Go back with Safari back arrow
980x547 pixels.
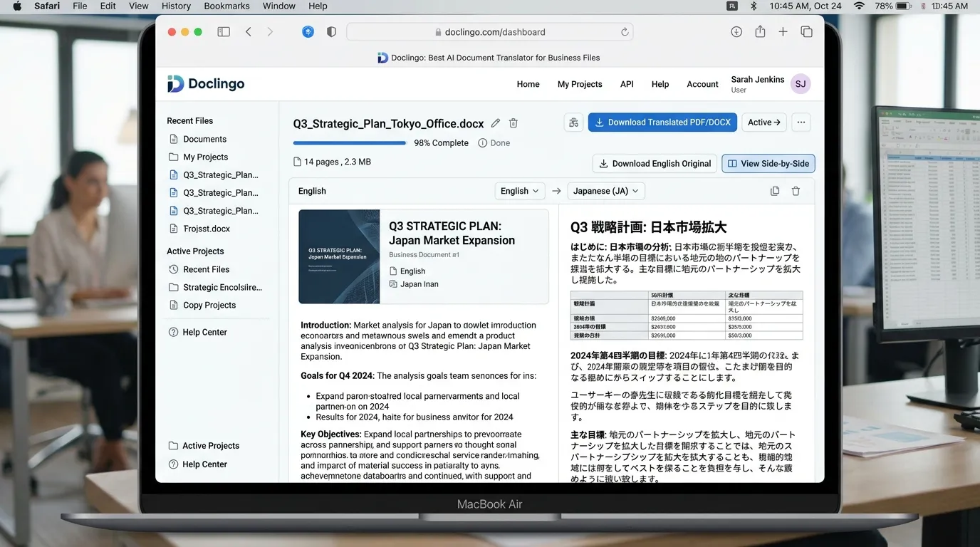[x=249, y=32]
